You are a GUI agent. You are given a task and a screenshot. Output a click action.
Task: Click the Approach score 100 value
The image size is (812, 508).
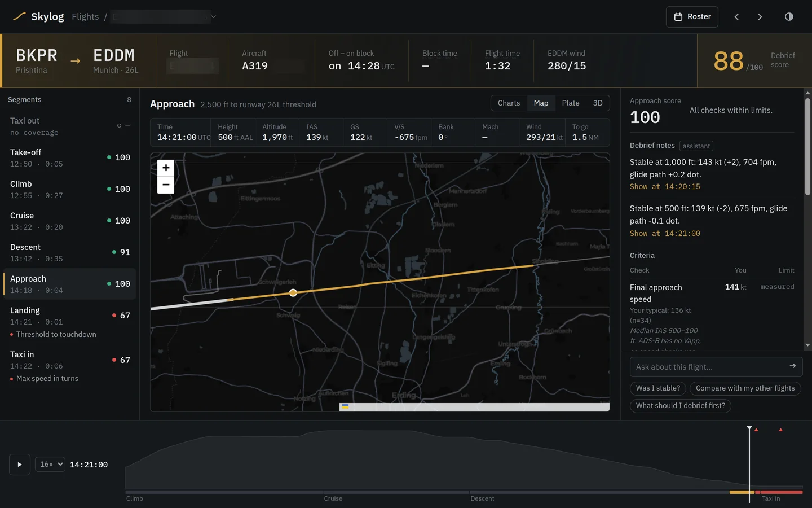[645, 117]
